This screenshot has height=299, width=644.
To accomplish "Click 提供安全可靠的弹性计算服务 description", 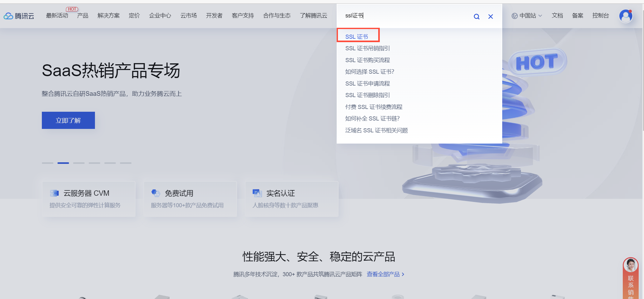I will 85,205.
